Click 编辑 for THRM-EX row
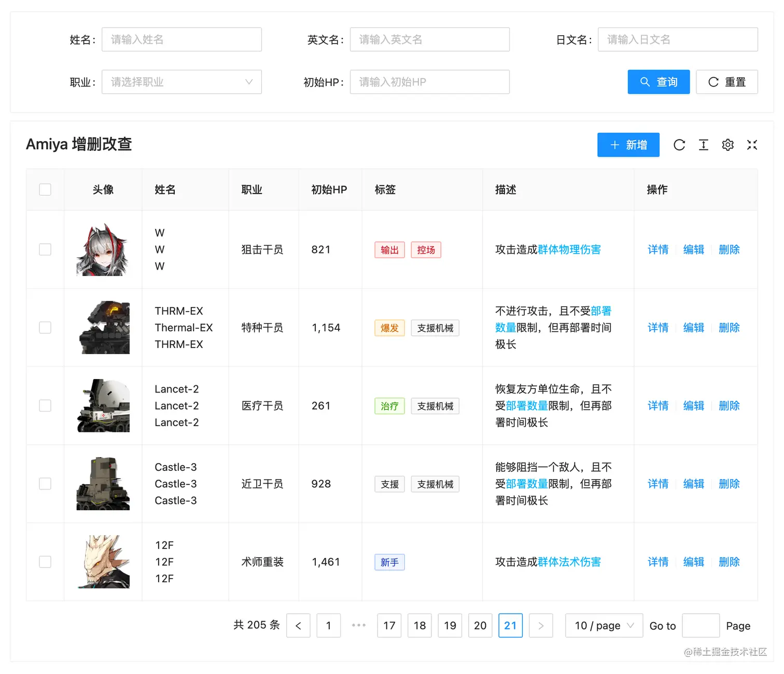This screenshot has width=784, height=674. tap(694, 328)
